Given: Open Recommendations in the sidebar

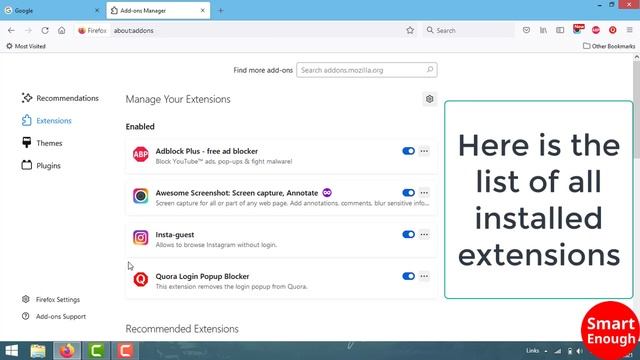Looking at the screenshot, I should point(60,98).
